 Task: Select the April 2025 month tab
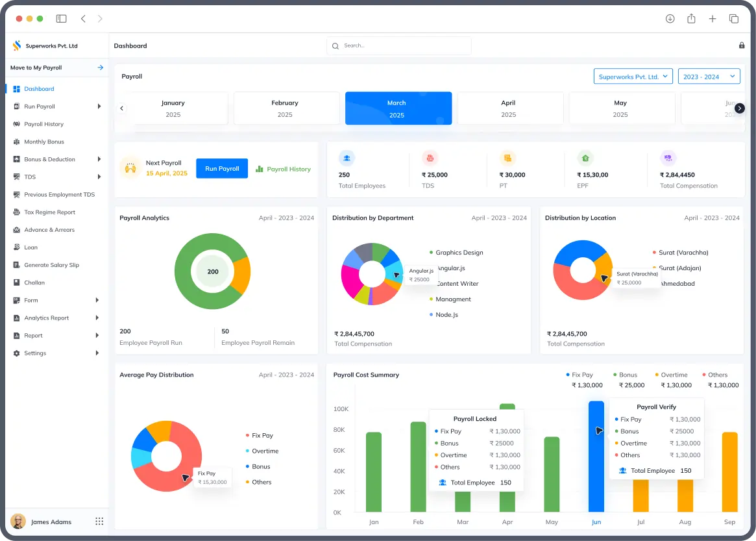(x=508, y=108)
